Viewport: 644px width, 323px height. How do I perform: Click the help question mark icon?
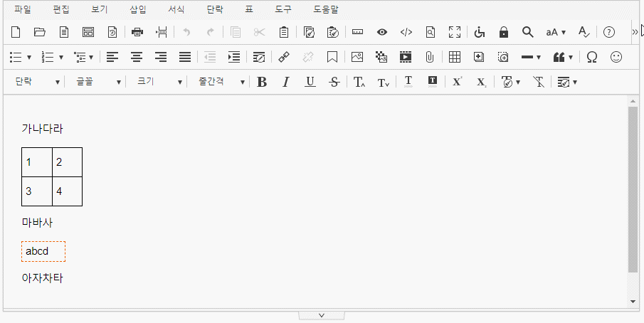(x=608, y=32)
